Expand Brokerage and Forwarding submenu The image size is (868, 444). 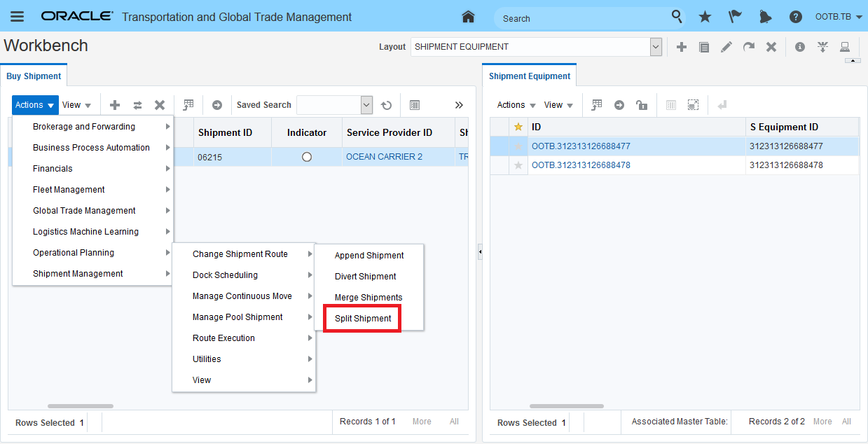pyautogui.click(x=92, y=127)
